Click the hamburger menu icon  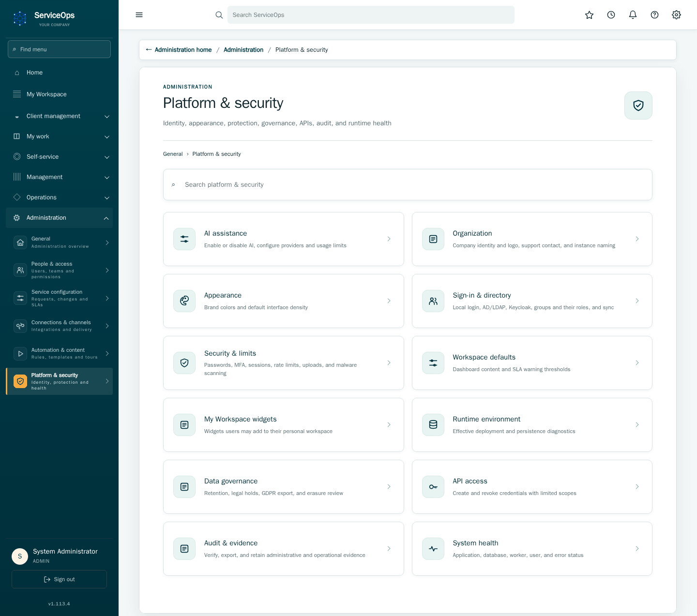[x=139, y=15]
